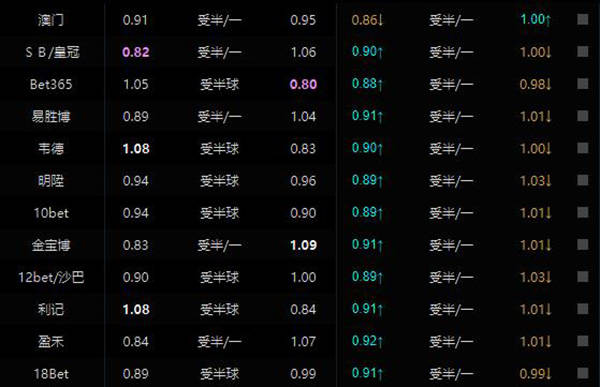Click the rising 0.88 odds for Bet365

tap(367, 83)
